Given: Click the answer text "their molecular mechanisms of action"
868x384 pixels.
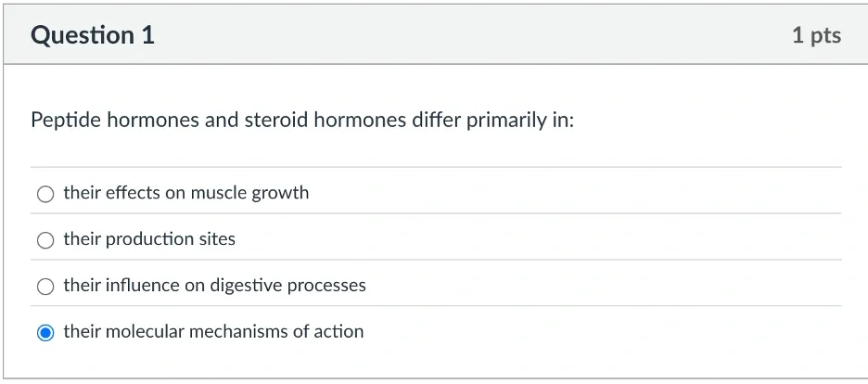Looking at the screenshot, I should click(213, 332).
